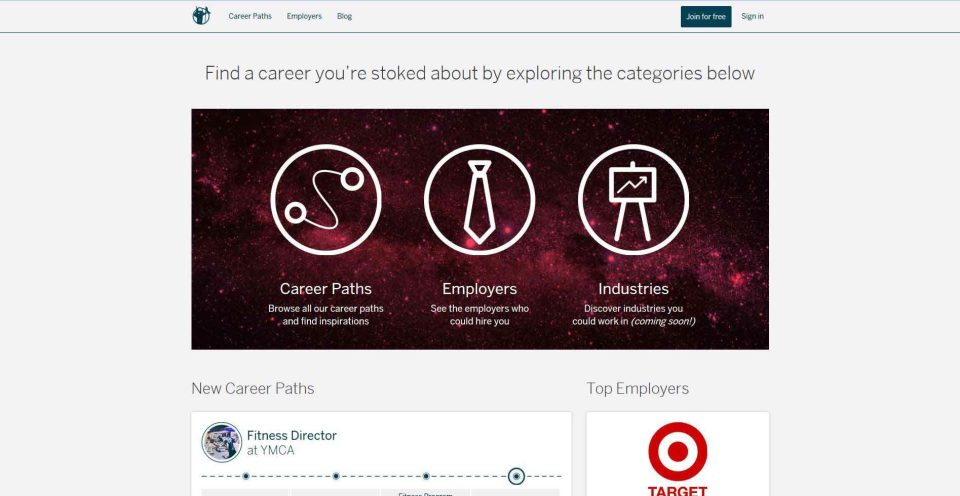The image size is (960, 496).
Task: Click the site logo in the navbar
Action: [x=201, y=16]
